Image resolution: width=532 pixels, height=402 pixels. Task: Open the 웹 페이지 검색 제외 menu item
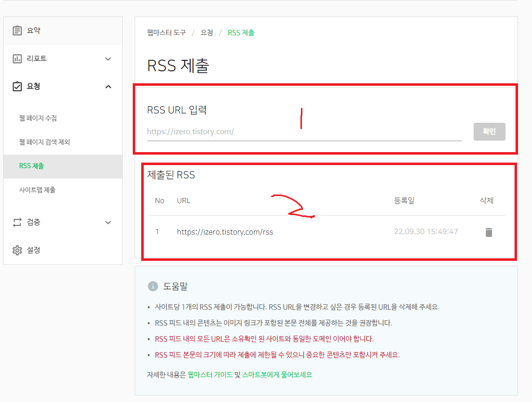point(44,142)
